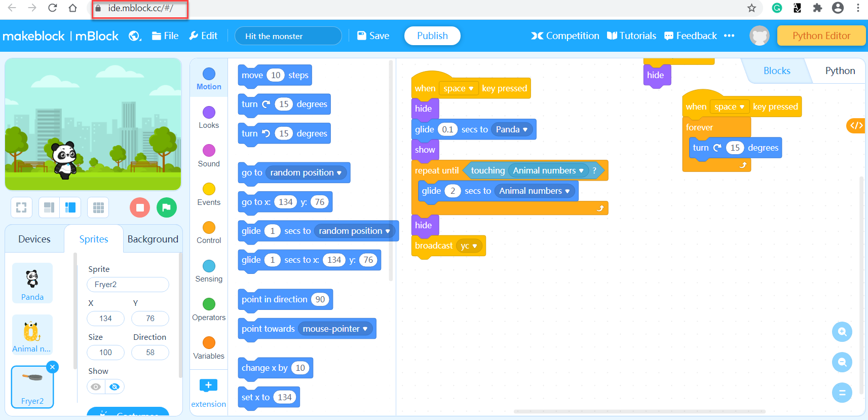Select the grid stage layout toggle
Image resolution: width=868 pixels, height=420 pixels.
tap(98, 207)
